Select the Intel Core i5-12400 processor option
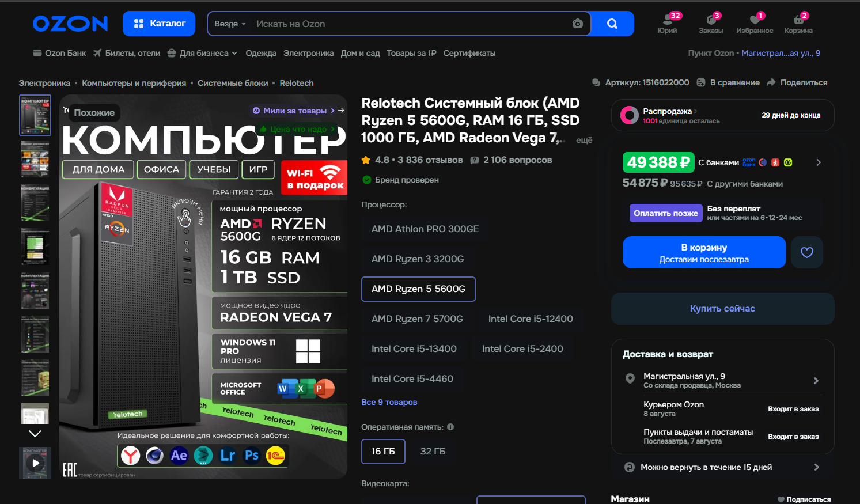Viewport: 860px width, 504px height. [531, 319]
